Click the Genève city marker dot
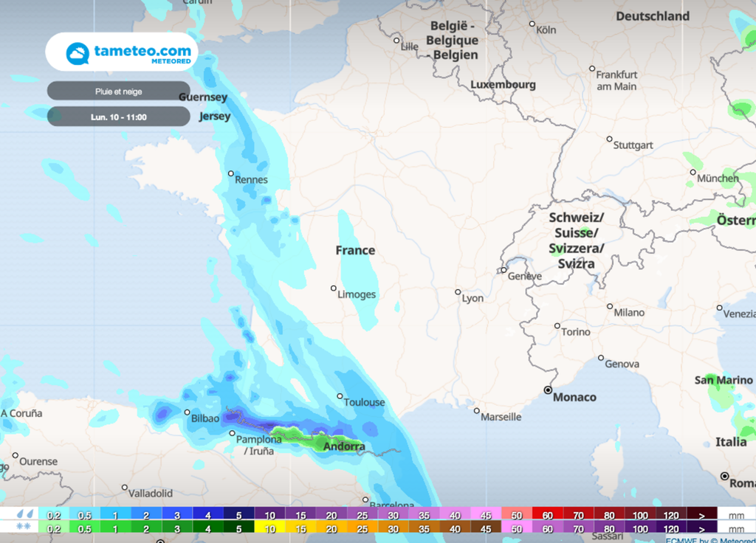756x543 pixels. tap(504, 270)
